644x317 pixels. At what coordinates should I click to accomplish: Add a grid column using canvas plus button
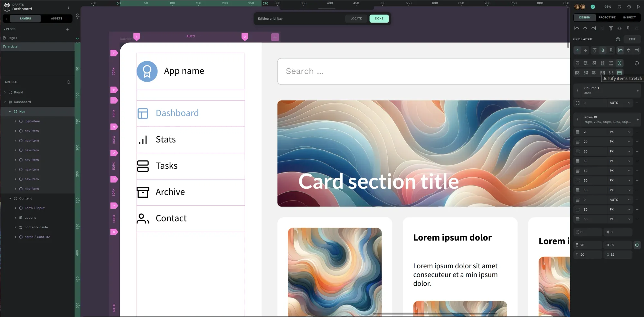(275, 37)
